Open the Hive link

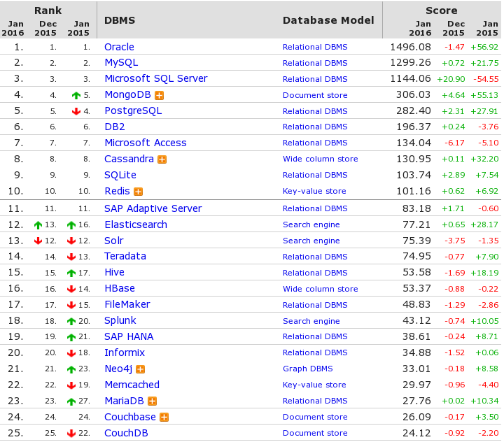tap(114, 272)
